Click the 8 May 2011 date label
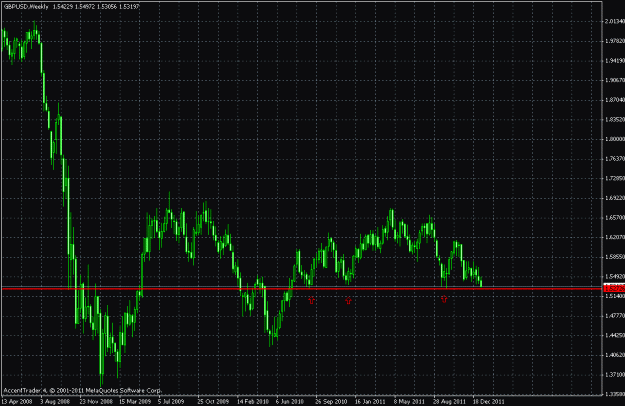This screenshot has width=625, height=406. (x=409, y=401)
